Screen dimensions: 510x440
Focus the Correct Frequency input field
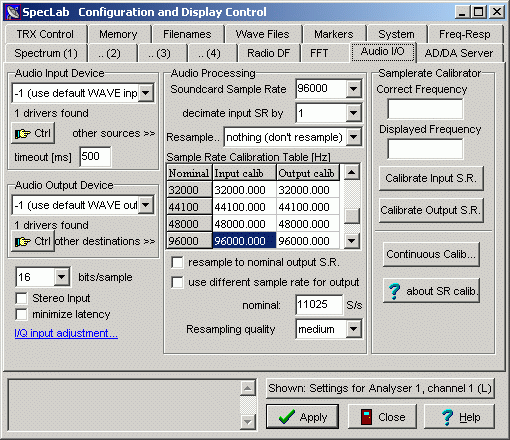[x=425, y=109]
